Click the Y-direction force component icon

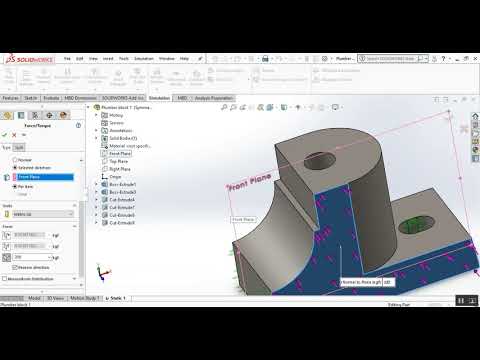tap(7, 246)
